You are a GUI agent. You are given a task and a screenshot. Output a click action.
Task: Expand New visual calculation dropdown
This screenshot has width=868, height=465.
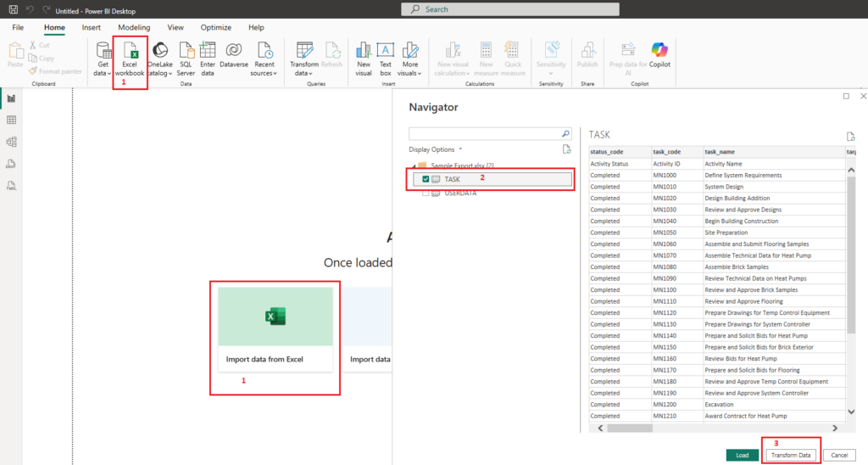point(453,69)
